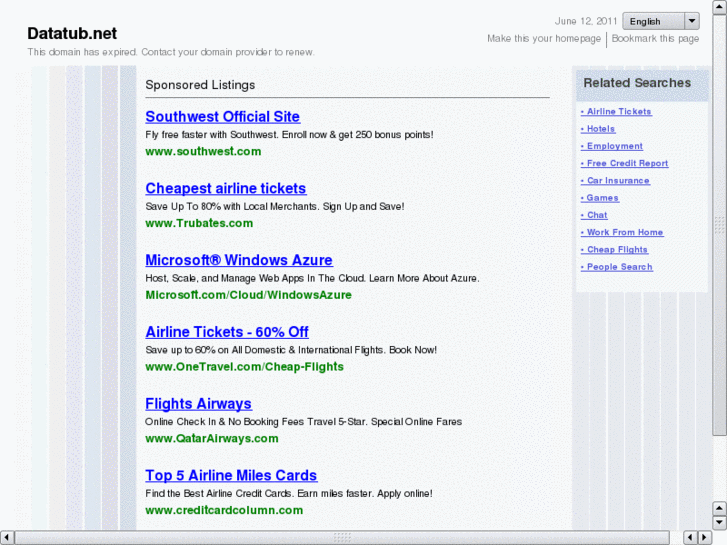
Task: Click 'Host, Scale, and Manage Web Apps' text
Action: pyautogui.click(x=312, y=278)
